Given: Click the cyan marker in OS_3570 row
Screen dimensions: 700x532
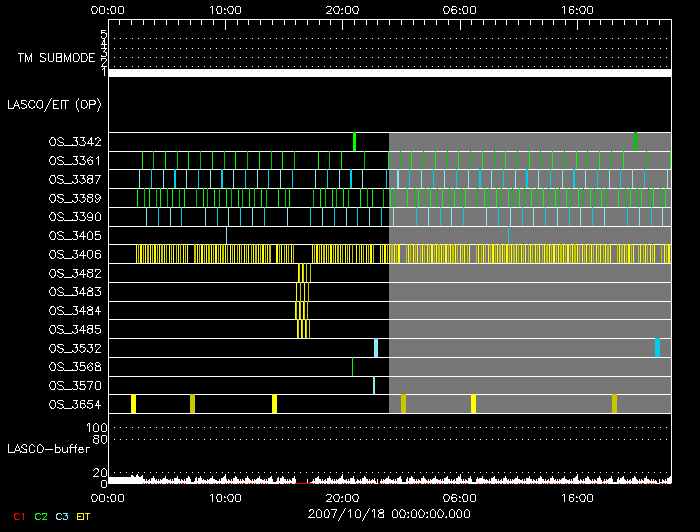Looking at the screenshot, I should (x=374, y=385).
